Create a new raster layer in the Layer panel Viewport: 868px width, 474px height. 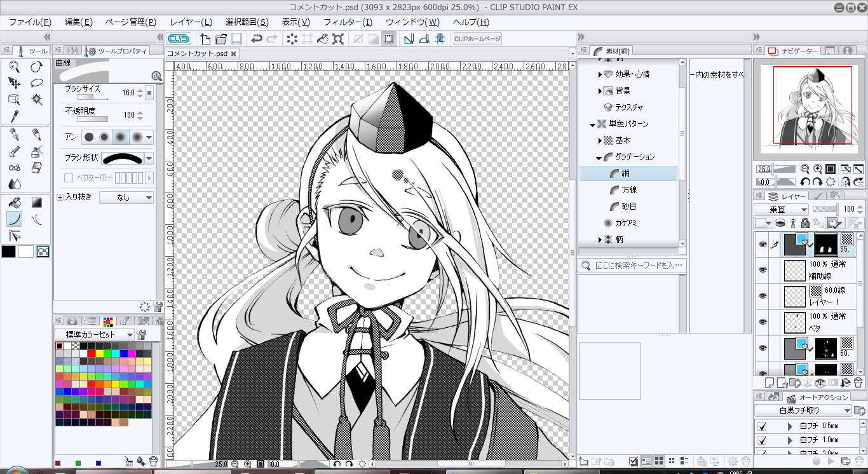(768, 383)
